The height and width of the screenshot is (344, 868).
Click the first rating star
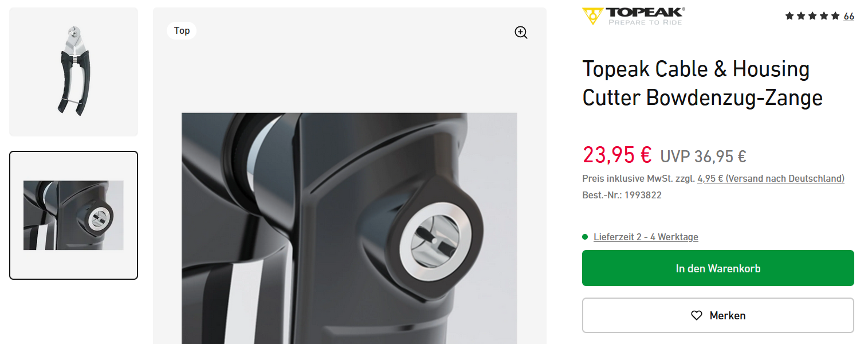pos(790,16)
